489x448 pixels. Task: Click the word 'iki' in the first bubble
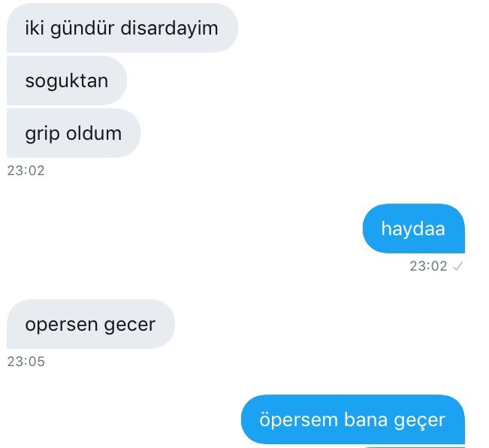(35, 28)
